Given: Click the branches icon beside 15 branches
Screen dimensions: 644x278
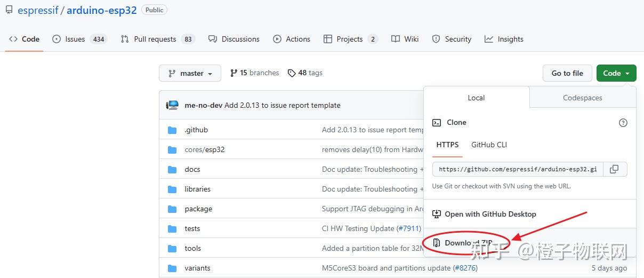Looking at the screenshot, I should click(234, 73).
